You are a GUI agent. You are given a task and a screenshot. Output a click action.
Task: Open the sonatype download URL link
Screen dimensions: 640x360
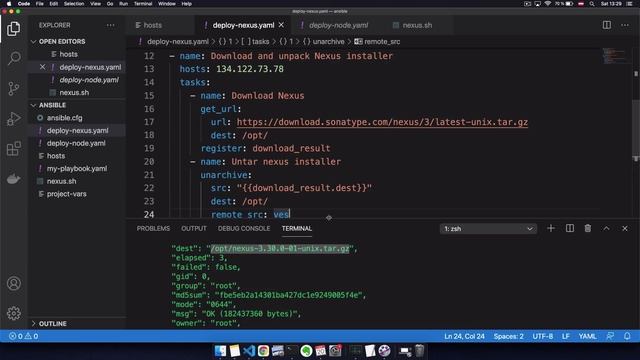point(382,122)
